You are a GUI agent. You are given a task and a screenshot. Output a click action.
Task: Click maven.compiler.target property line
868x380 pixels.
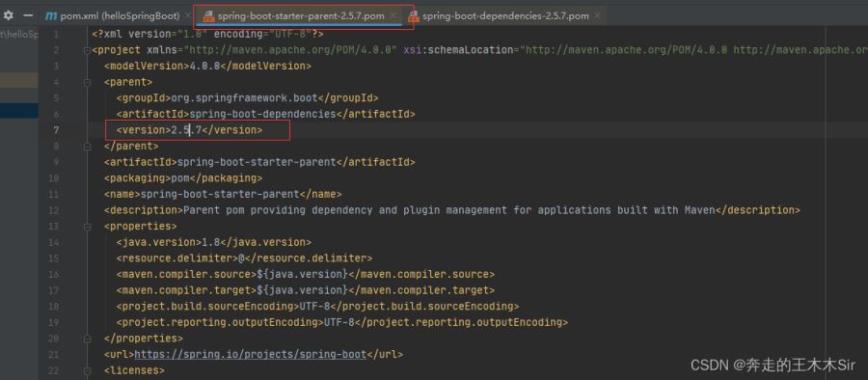tap(306, 290)
